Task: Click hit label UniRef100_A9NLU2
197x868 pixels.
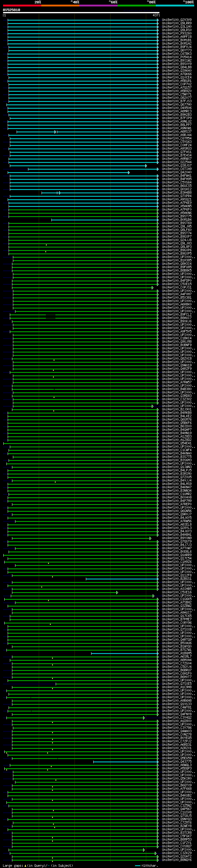Action: click(177, 121)
